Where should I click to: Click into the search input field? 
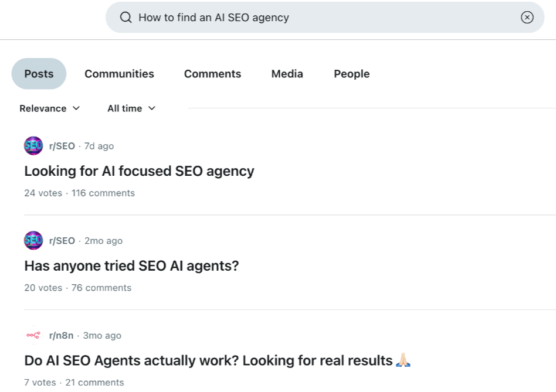coord(323,18)
